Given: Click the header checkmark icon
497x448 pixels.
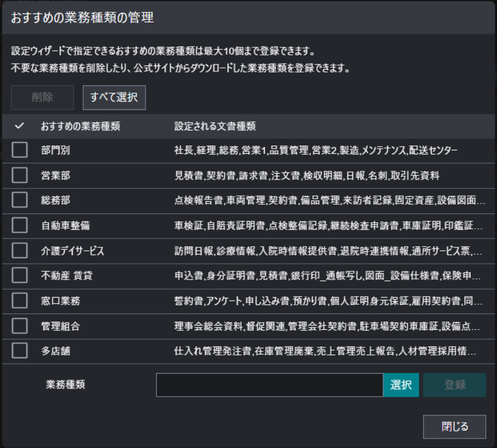Looking at the screenshot, I should click(x=19, y=126).
